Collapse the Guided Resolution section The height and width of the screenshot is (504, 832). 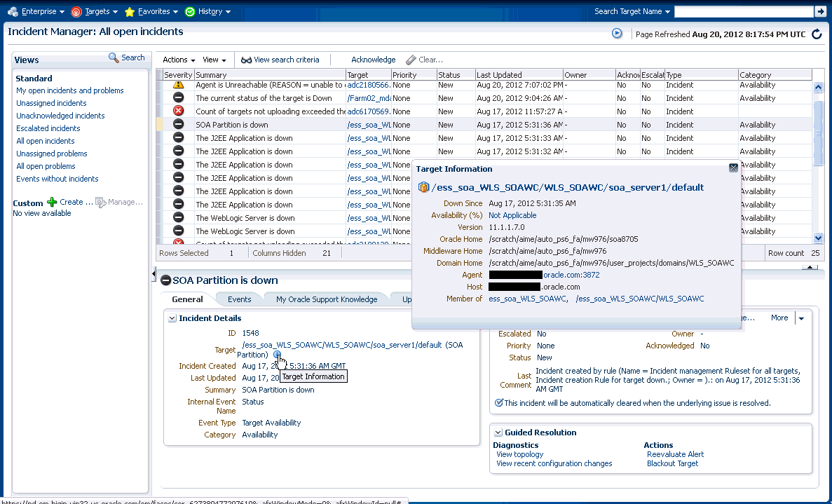[x=498, y=433]
